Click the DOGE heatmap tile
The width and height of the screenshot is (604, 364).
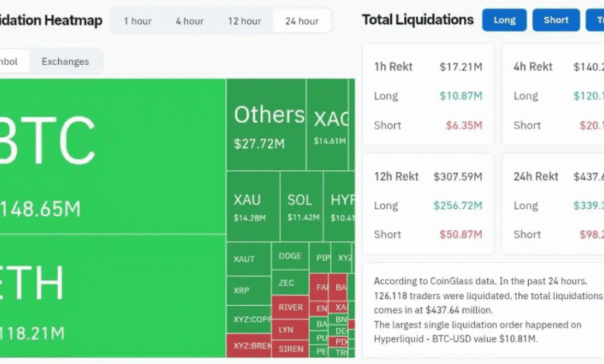click(x=290, y=256)
